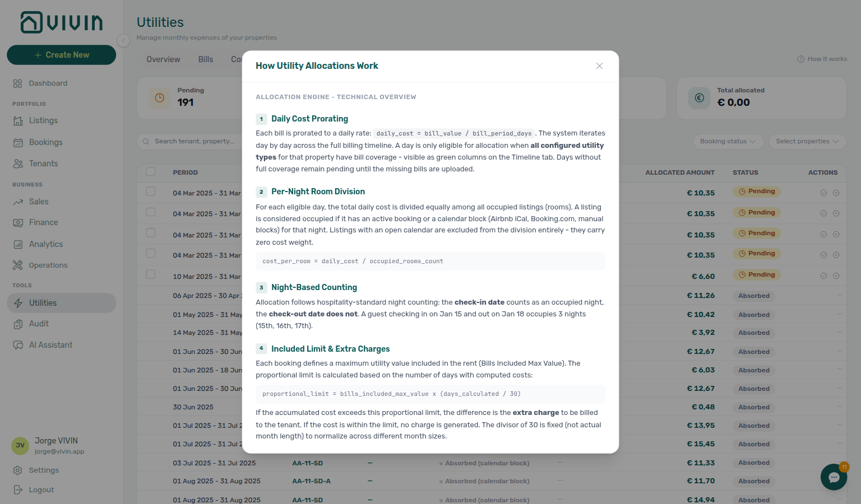Click the Utilities page title

coord(160,22)
